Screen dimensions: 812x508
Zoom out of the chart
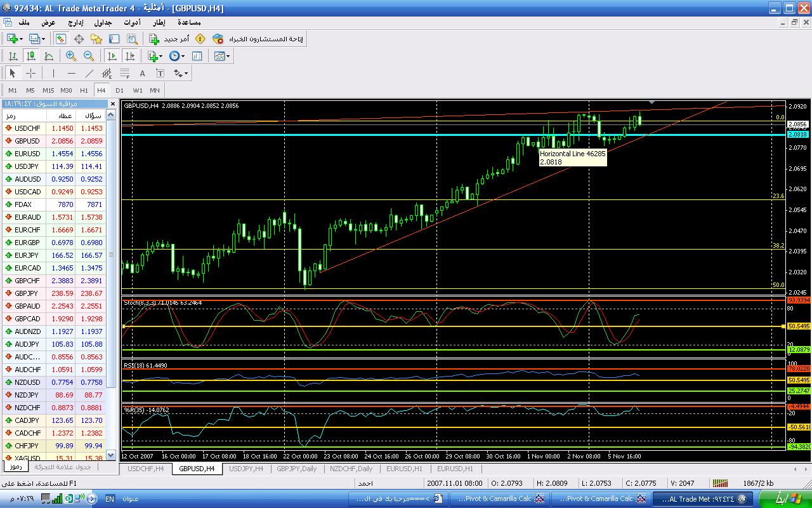pos(89,56)
